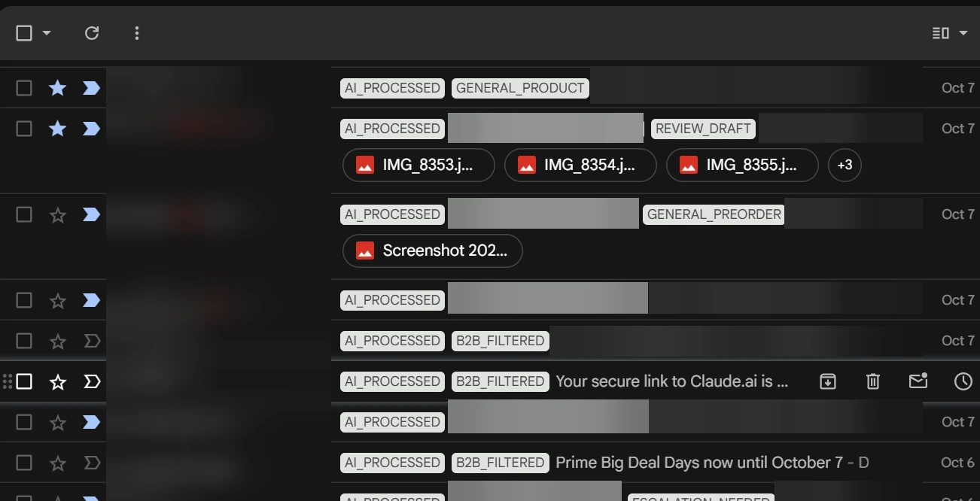The height and width of the screenshot is (501, 980).
Task: Click the Oct 6 date of Prime email
Action: pyautogui.click(x=957, y=463)
